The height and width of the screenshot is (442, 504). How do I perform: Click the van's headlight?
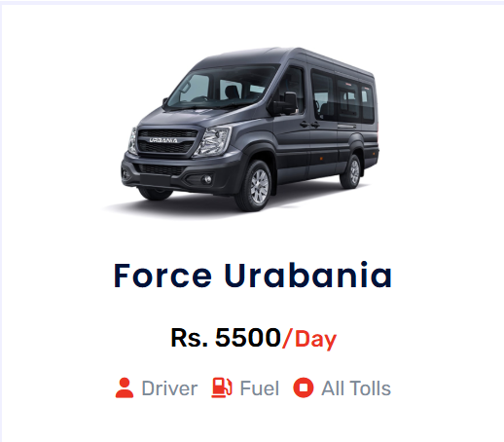pos(213,141)
